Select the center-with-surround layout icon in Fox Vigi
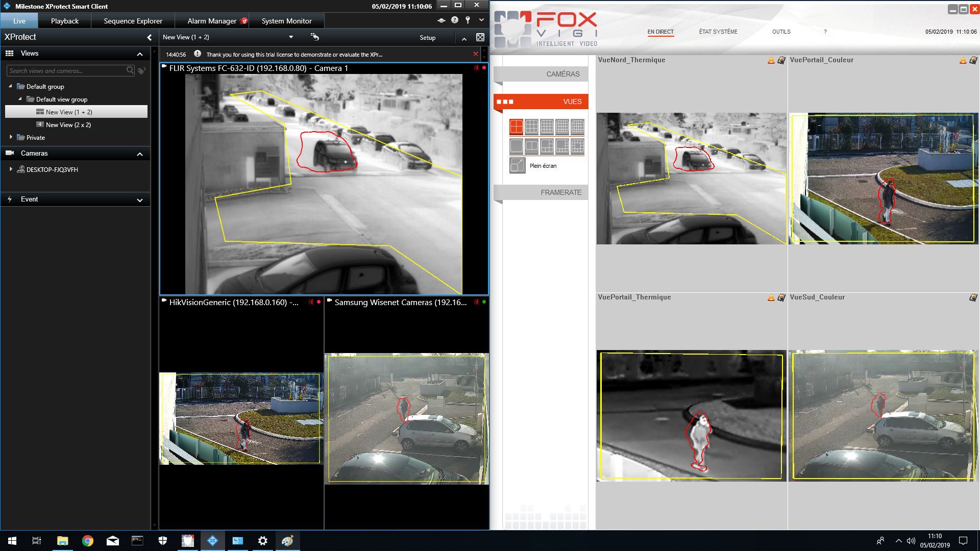Image resolution: width=980 pixels, height=551 pixels. coord(578,146)
